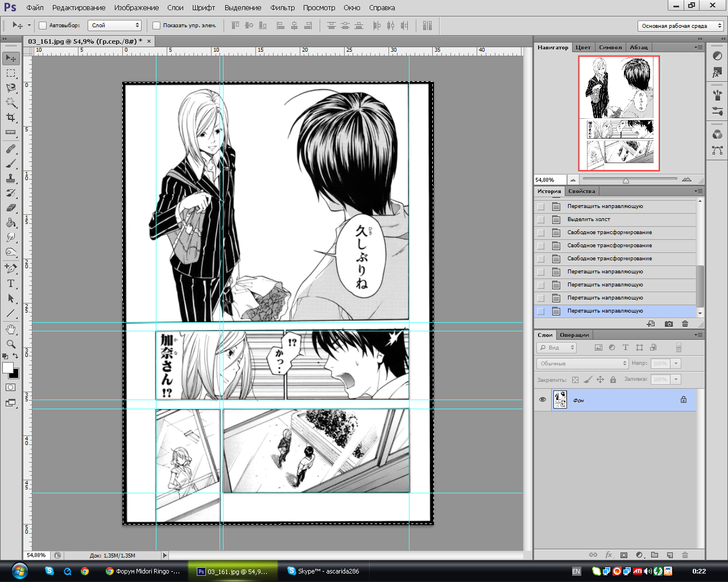Hide the Фон layer with eye icon

point(543,400)
